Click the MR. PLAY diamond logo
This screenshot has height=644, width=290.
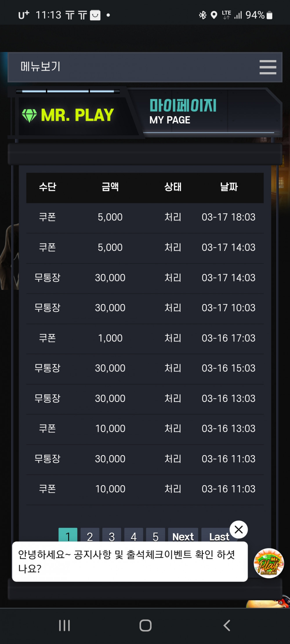tap(68, 115)
